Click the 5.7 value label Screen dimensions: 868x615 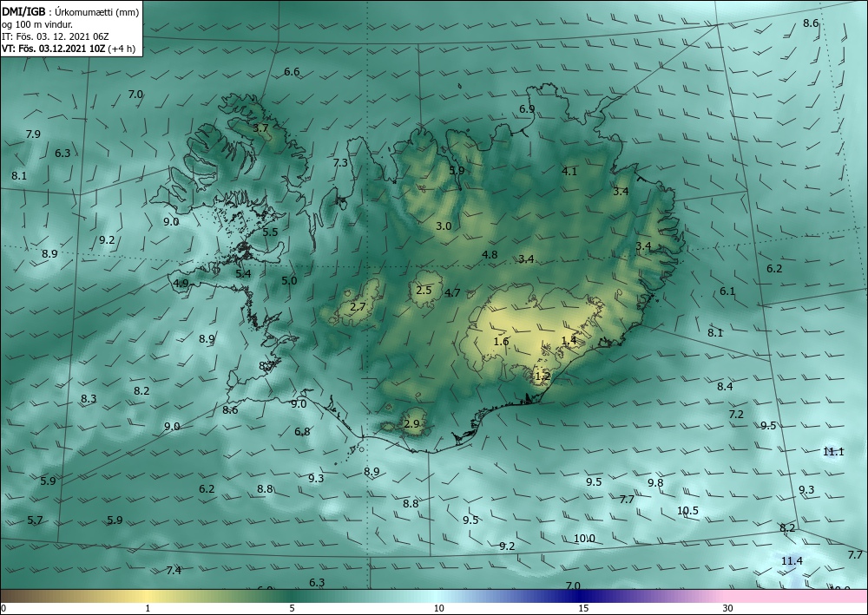click(35, 520)
